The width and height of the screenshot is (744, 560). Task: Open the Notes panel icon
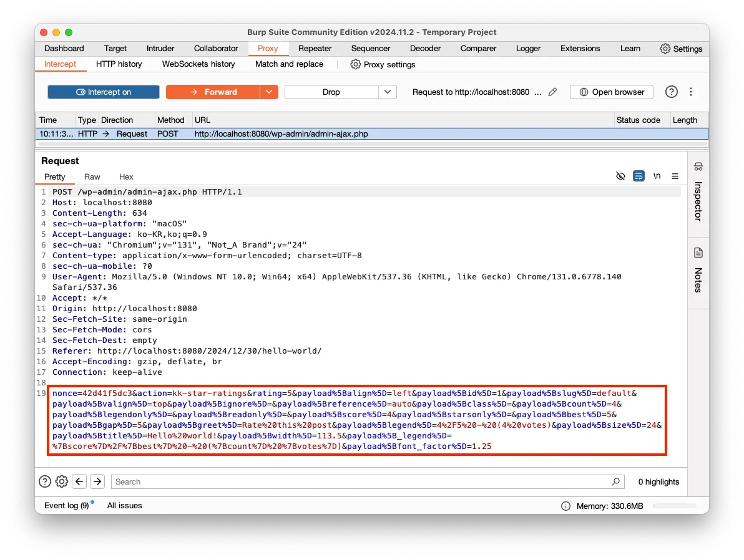(698, 253)
